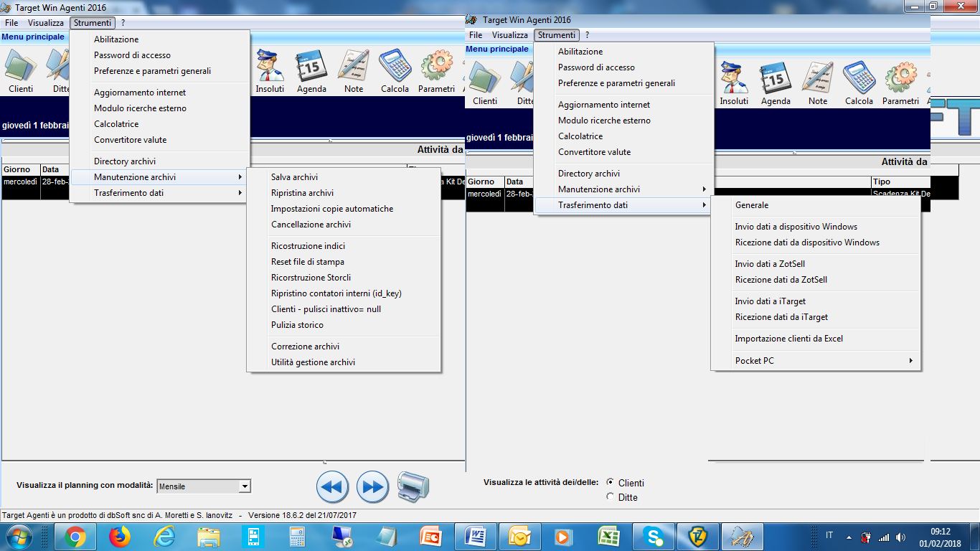Expand the Pocket PC submenu
Screen dimensions: 980x551
point(816,361)
